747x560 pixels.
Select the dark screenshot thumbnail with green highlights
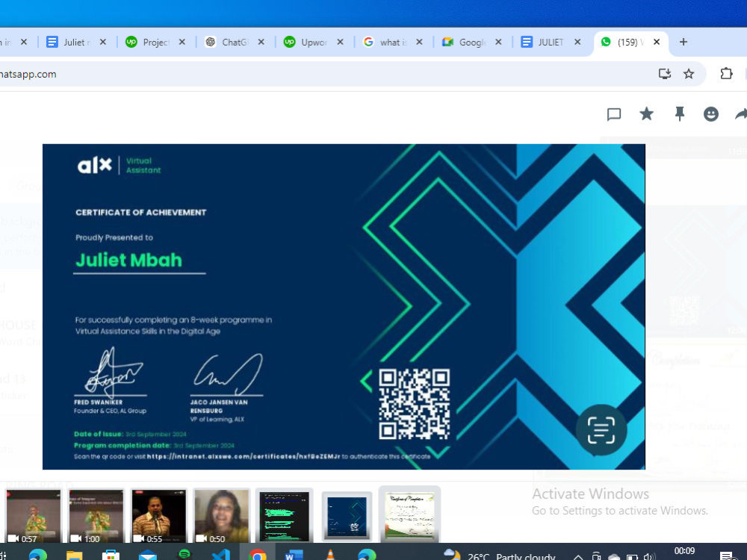click(x=284, y=516)
